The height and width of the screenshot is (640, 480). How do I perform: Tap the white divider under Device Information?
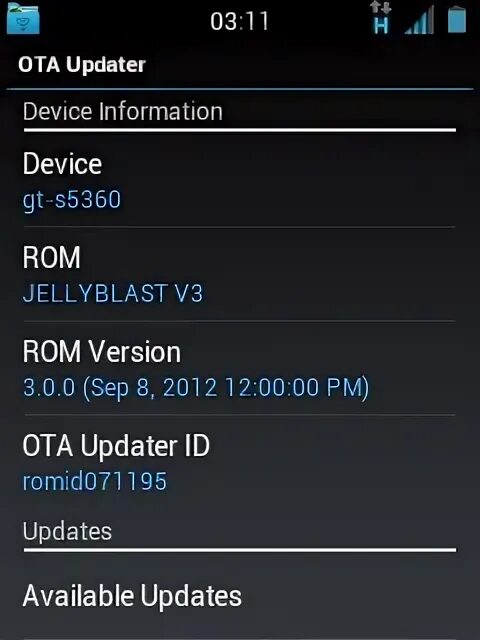(240, 130)
